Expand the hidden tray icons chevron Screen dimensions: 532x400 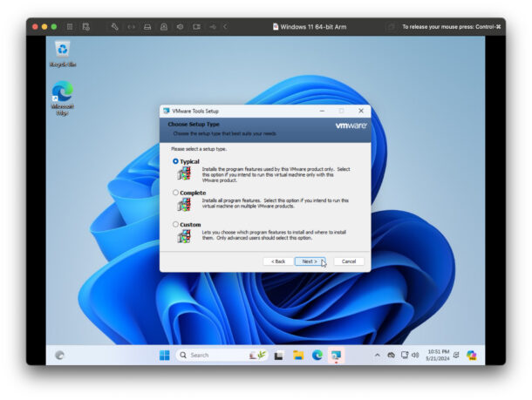click(x=378, y=356)
